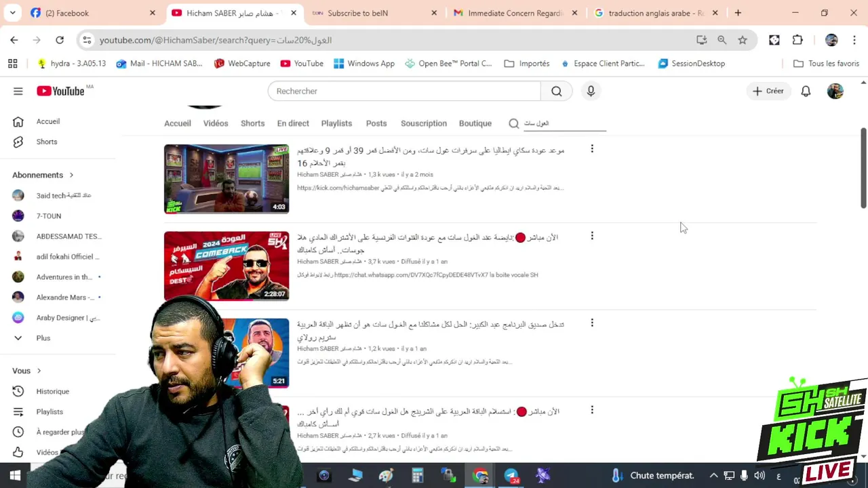Image resolution: width=868 pixels, height=488 pixels.
Task: Switch to the En direct tab
Action: pos(293,123)
